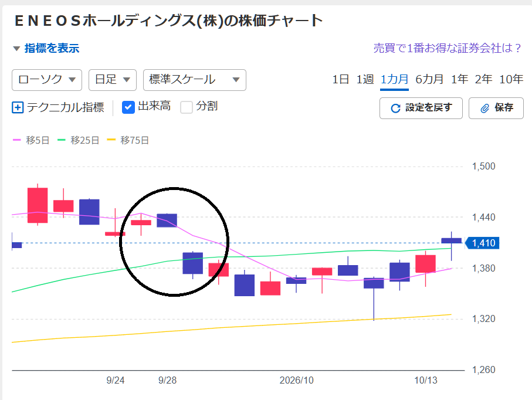Click the 10/13 date axis label

click(426, 380)
